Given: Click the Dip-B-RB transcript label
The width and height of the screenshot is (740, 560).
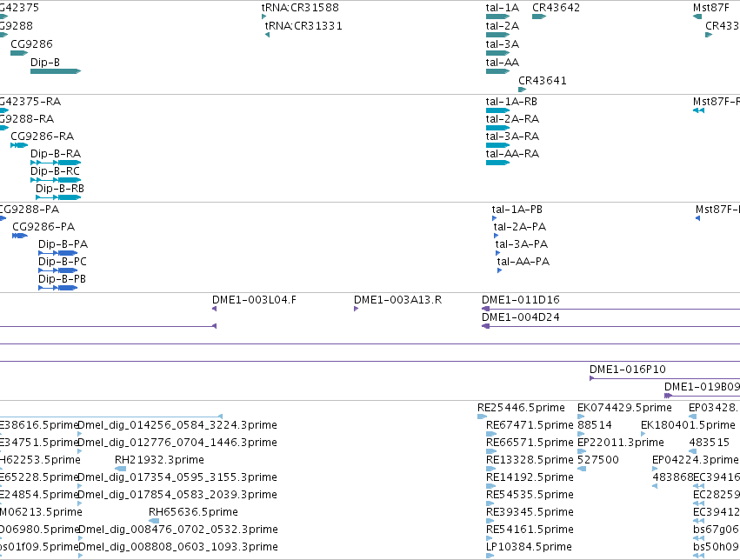Looking at the screenshot, I should point(60,189).
